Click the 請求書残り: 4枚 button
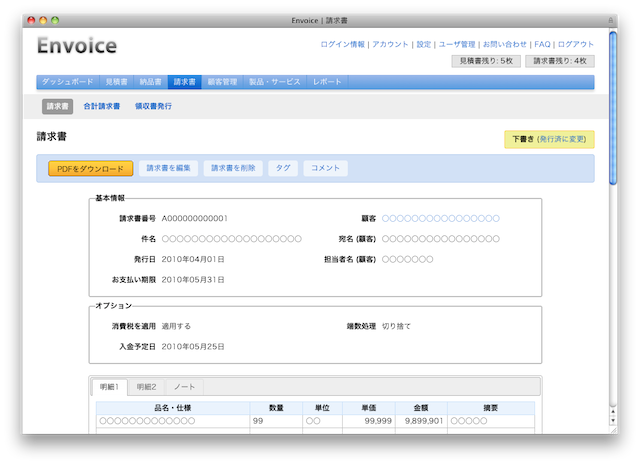 click(559, 61)
